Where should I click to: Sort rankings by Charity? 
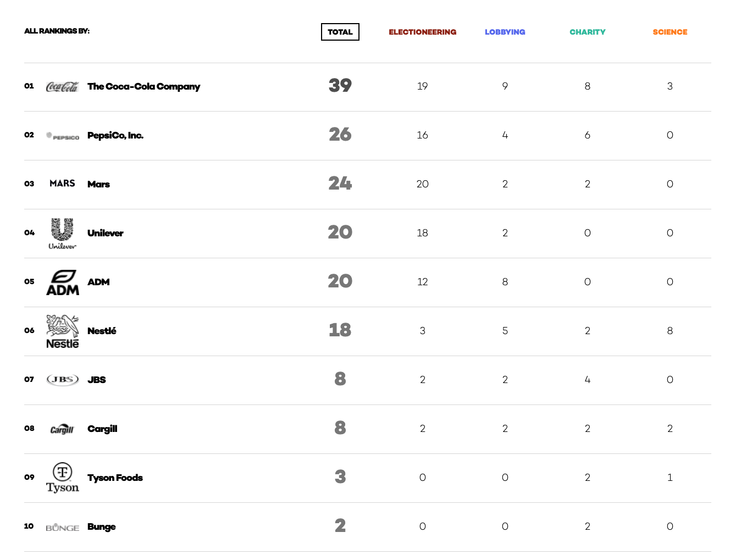(587, 32)
